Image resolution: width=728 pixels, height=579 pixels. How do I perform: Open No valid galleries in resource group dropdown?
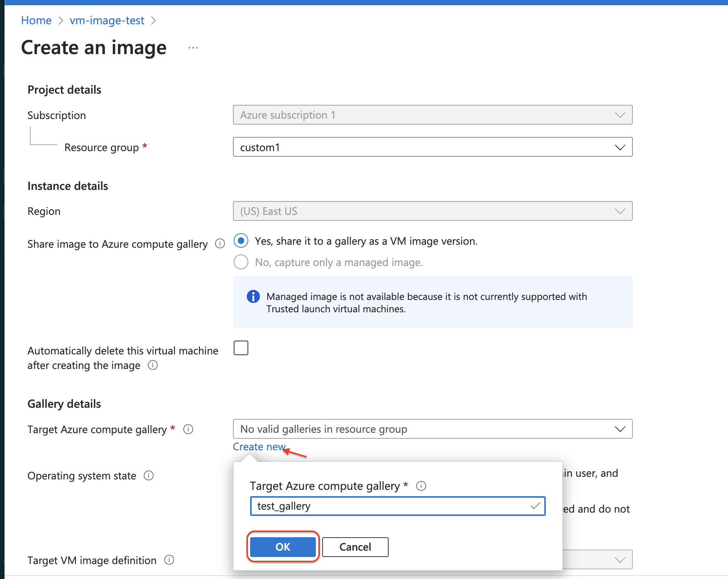(x=433, y=429)
